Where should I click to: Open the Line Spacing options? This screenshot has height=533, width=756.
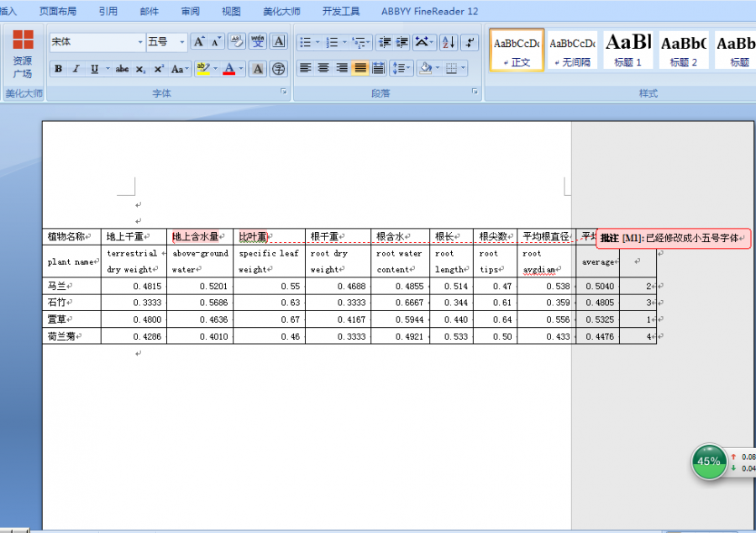tap(401, 68)
